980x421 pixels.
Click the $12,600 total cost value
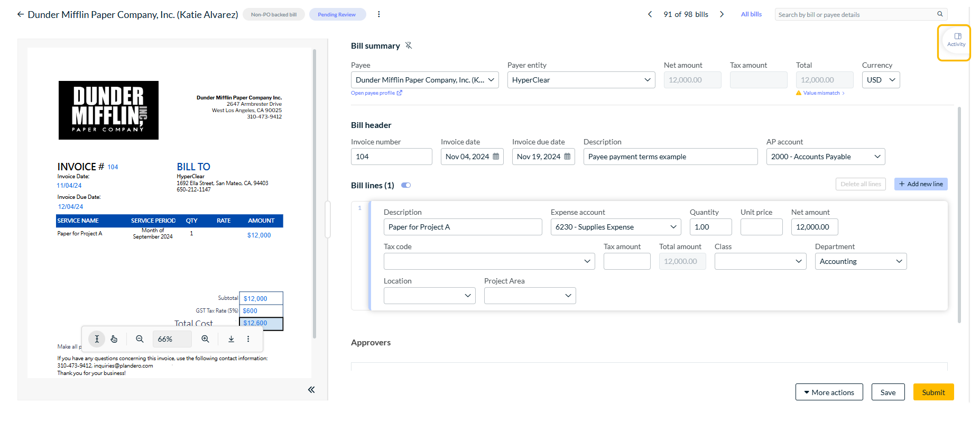tap(255, 323)
